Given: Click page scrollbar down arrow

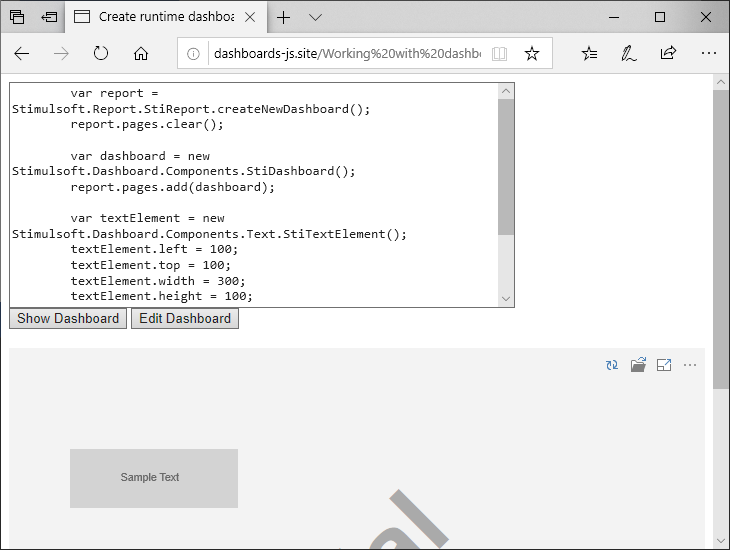Looking at the screenshot, I should click(721, 540).
